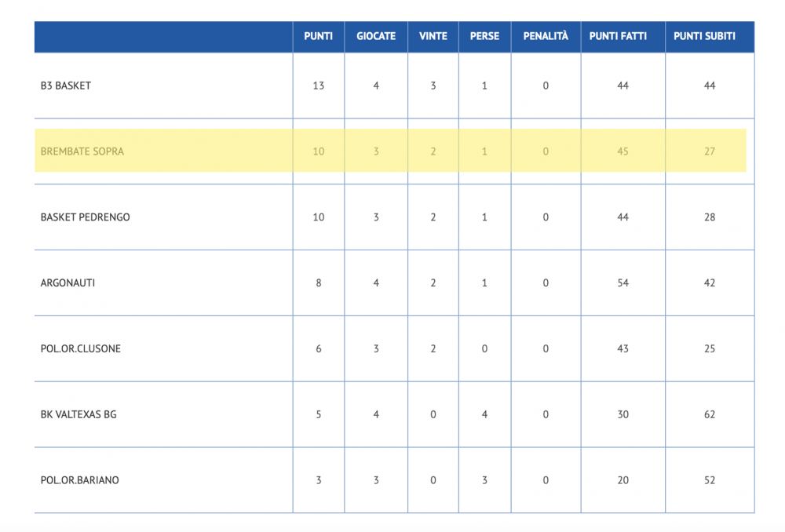Click the POL.OR.CLUSONE team name

click(81, 349)
